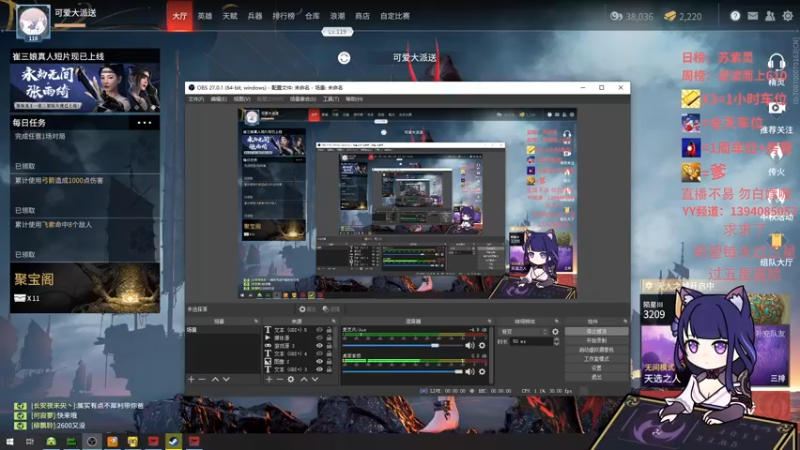Toggle visibility of 文本 (GDI+) 3 source
800x450 pixels.
tap(319, 369)
